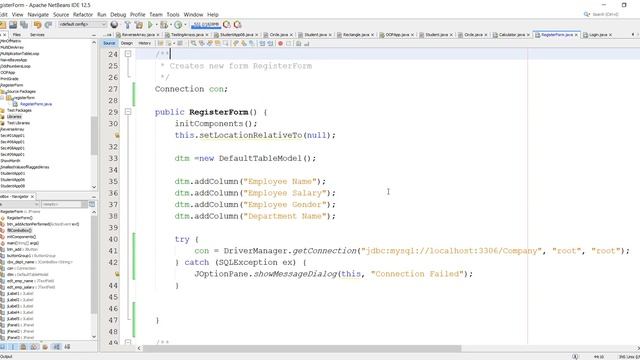
Task: Click the Build Project hammer icon
Action: coord(128,25)
